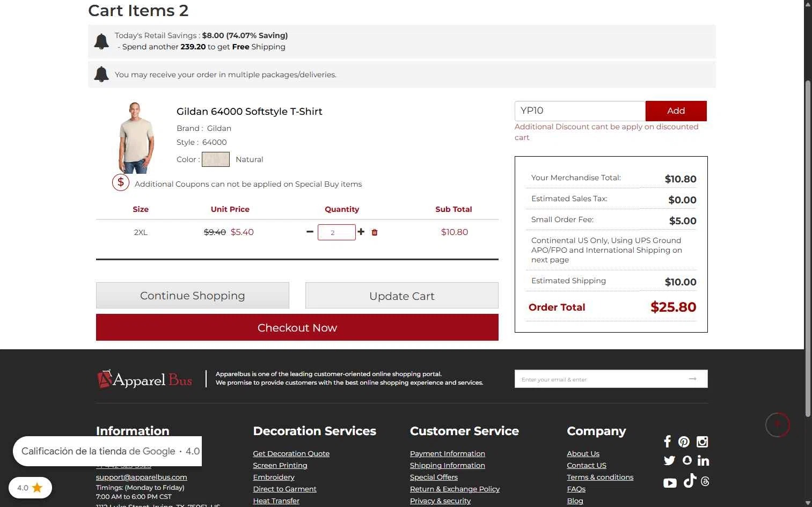
Task: Open the About Us link
Action: click(583, 453)
